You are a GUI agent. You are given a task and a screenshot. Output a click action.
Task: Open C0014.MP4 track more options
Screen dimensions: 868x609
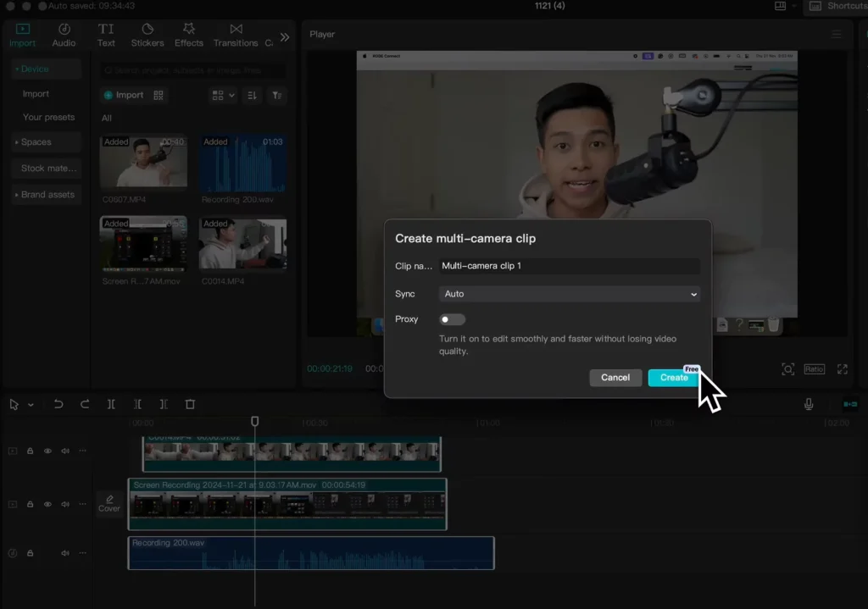point(82,451)
